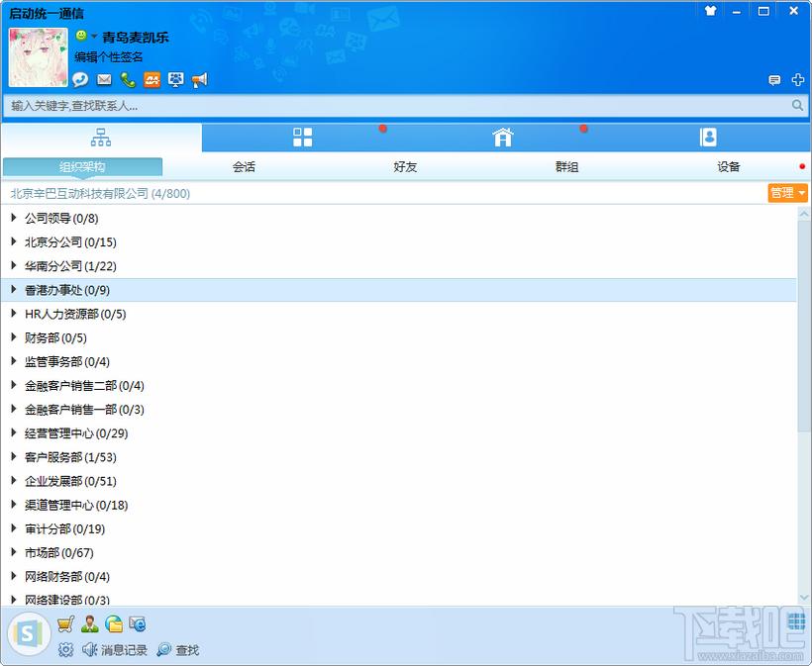Expand the 北京分公司 (0/15) group
Viewport: 812px width, 666px height.
point(14,241)
